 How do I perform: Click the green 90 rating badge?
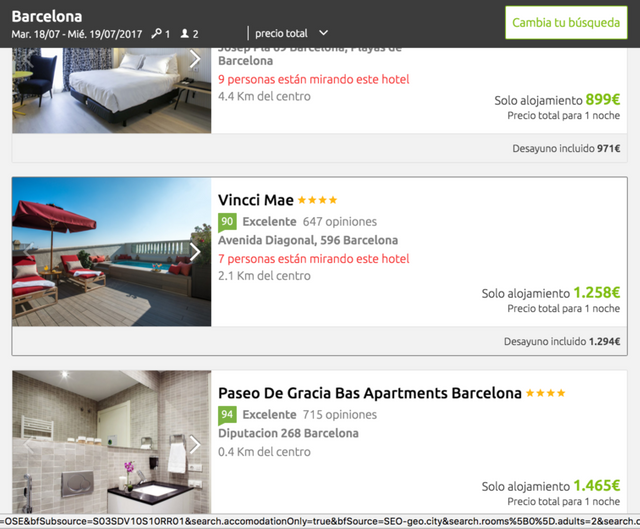[x=227, y=222]
